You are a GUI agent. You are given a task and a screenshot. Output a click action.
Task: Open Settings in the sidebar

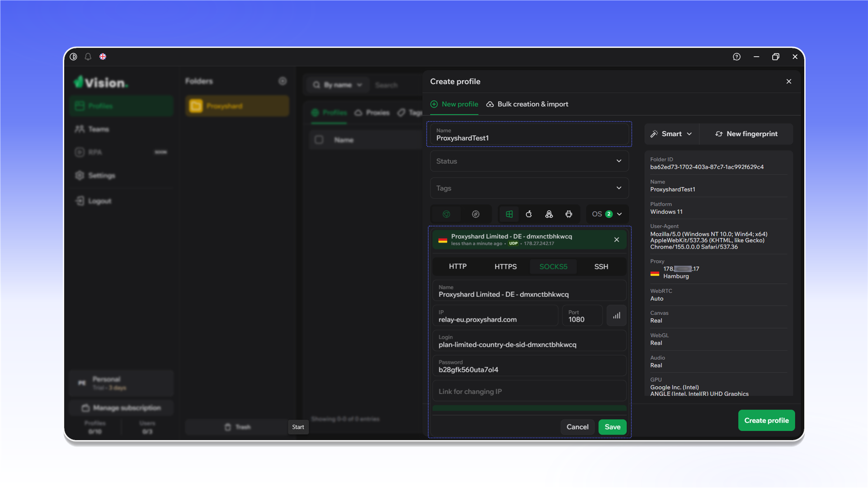[121, 175]
